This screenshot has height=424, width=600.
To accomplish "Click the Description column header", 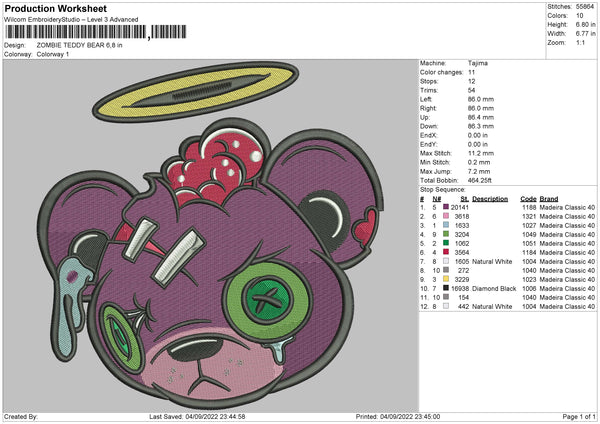I will point(490,199).
